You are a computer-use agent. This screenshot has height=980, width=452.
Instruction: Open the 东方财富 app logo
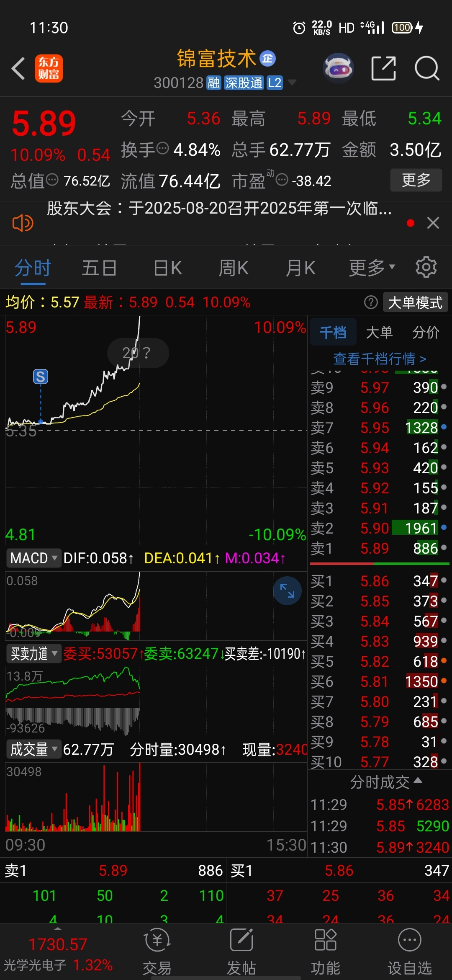[49, 68]
